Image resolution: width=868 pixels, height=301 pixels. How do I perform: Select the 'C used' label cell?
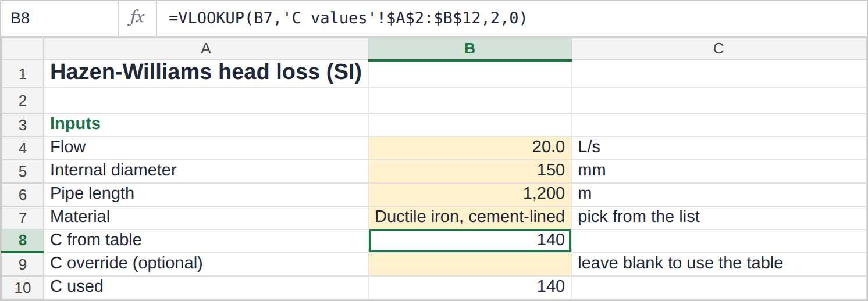click(206, 288)
